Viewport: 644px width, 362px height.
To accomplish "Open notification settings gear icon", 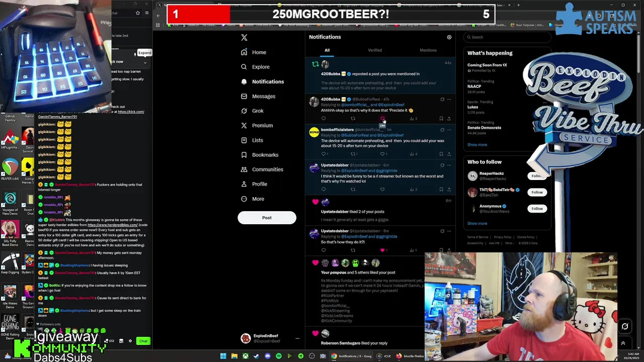I will tap(449, 37).
